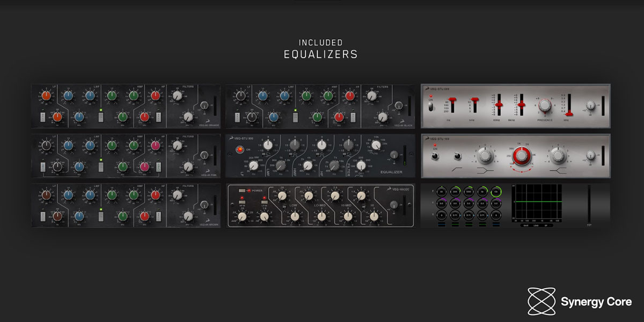Click the upper black LF knob on VEQ-4K Black
Screen dimensions: 644x322
241,96
